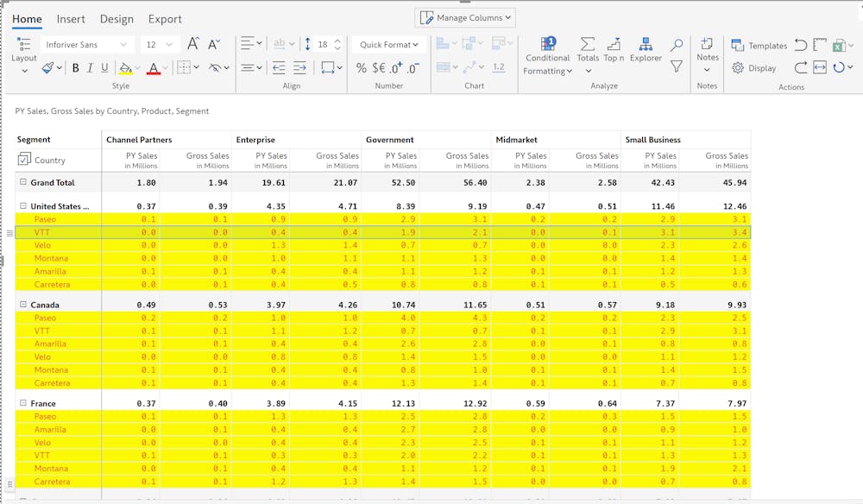
Task: Apply percentage number format
Action: [361, 68]
